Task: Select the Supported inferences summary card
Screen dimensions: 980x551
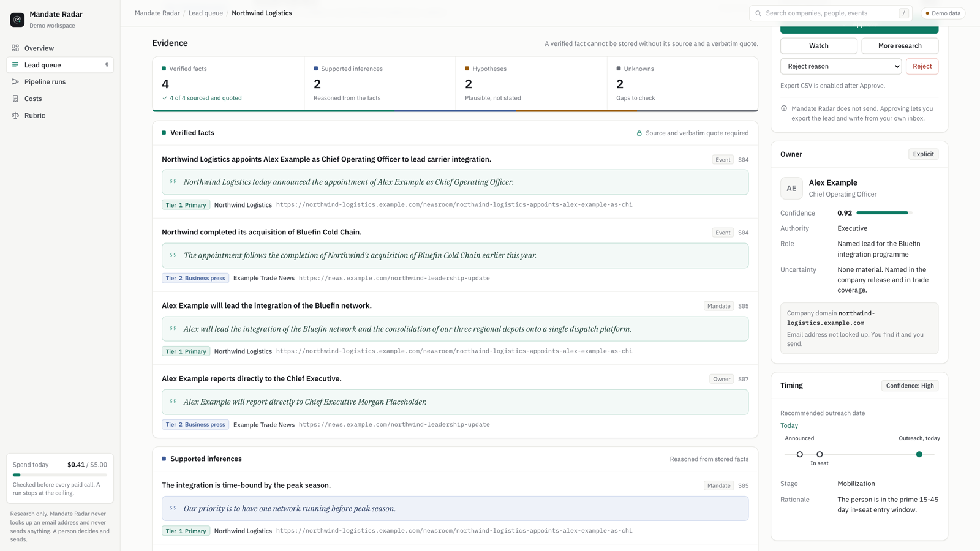Action: coord(380,83)
